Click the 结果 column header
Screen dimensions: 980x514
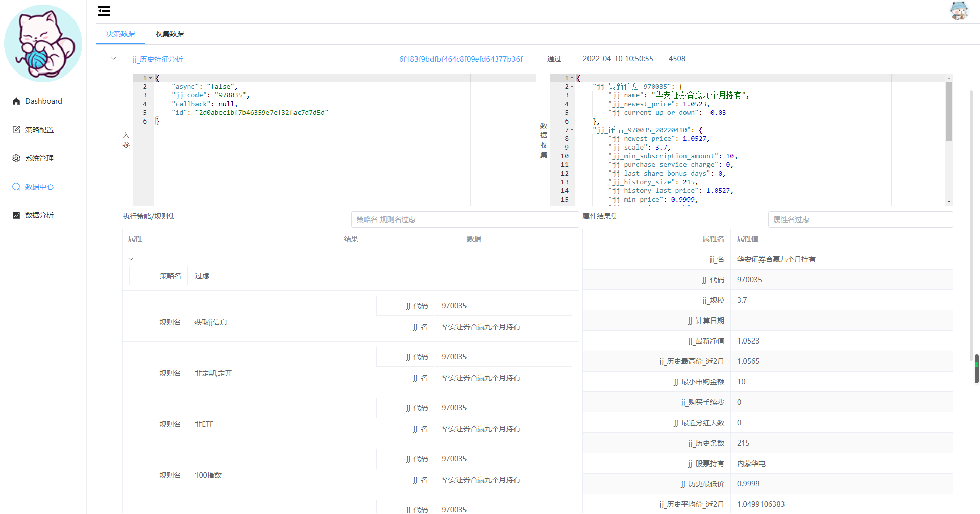pyautogui.click(x=351, y=239)
